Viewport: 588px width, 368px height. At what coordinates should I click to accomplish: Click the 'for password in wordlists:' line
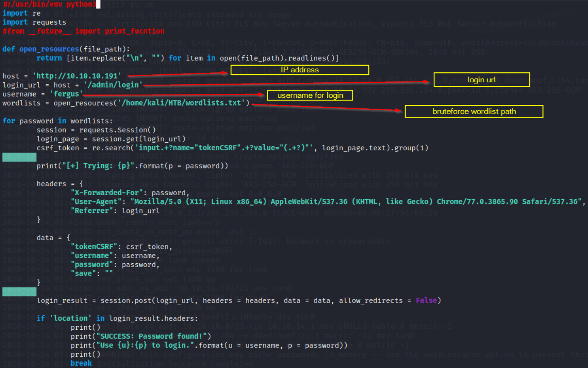[x=57, y=121]
